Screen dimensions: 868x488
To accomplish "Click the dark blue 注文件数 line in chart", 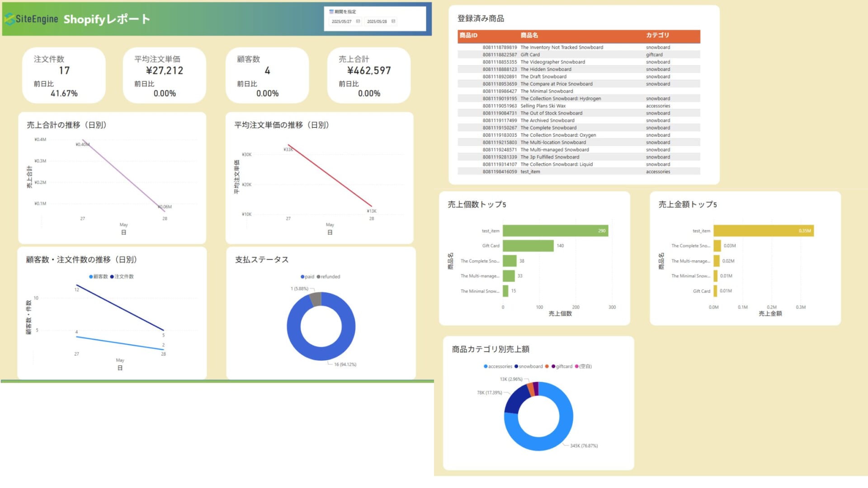I will point(120,308).
